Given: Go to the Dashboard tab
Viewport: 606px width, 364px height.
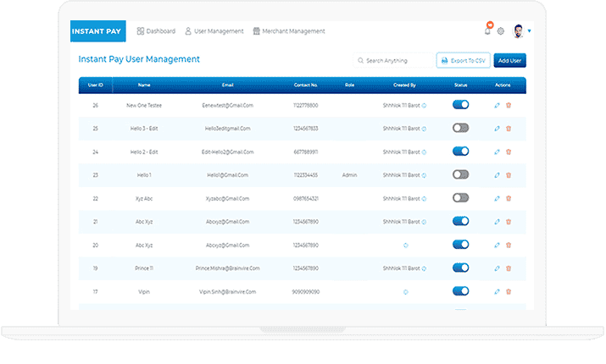Looking at the screenshot, I should (x=156, y=31).
